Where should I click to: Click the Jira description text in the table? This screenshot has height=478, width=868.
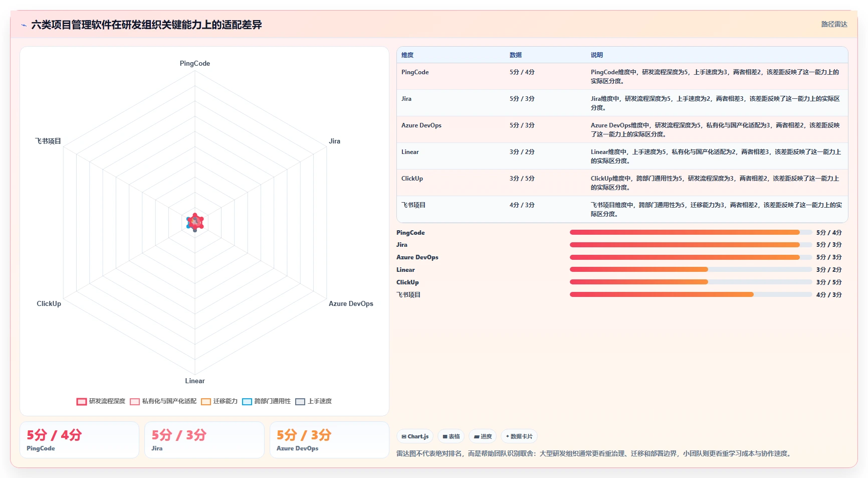point(715,103)
